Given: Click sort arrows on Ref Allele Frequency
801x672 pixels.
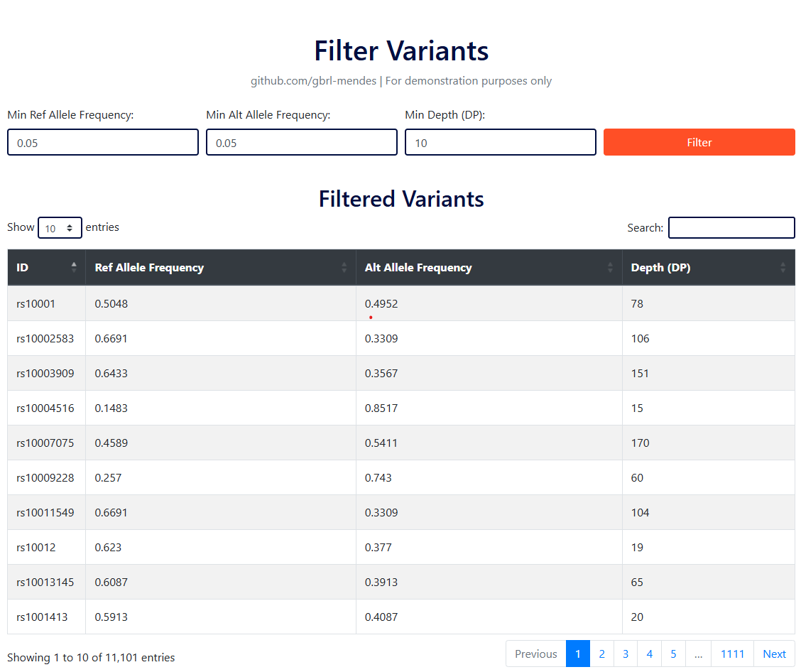Looking at the screenshot, I should click(x=344, y=267).
